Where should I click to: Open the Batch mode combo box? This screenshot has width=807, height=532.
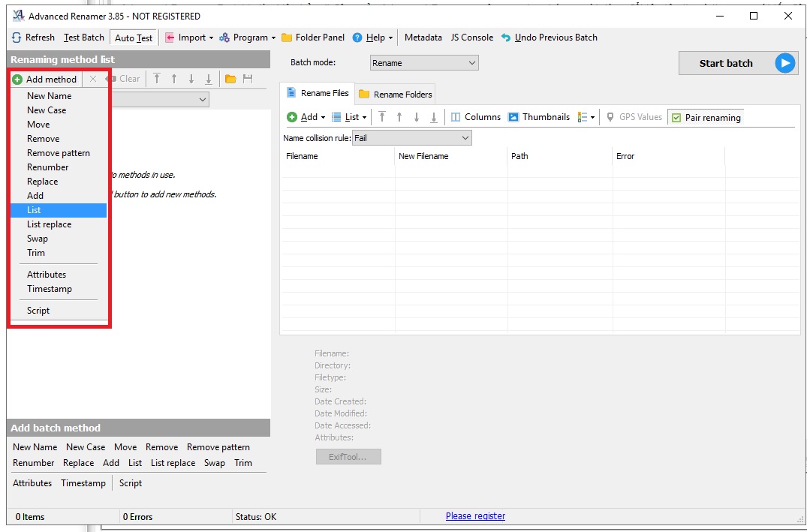[x=424, y=63]
